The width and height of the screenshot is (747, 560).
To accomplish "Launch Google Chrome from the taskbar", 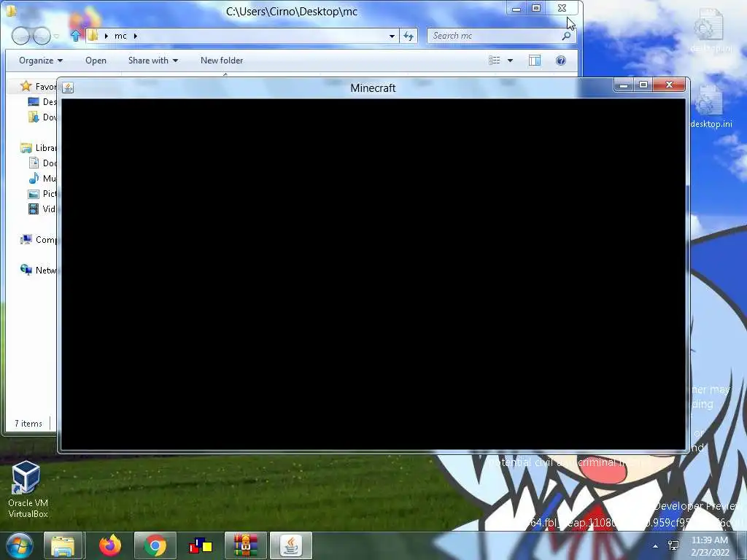I will point(155,545).
